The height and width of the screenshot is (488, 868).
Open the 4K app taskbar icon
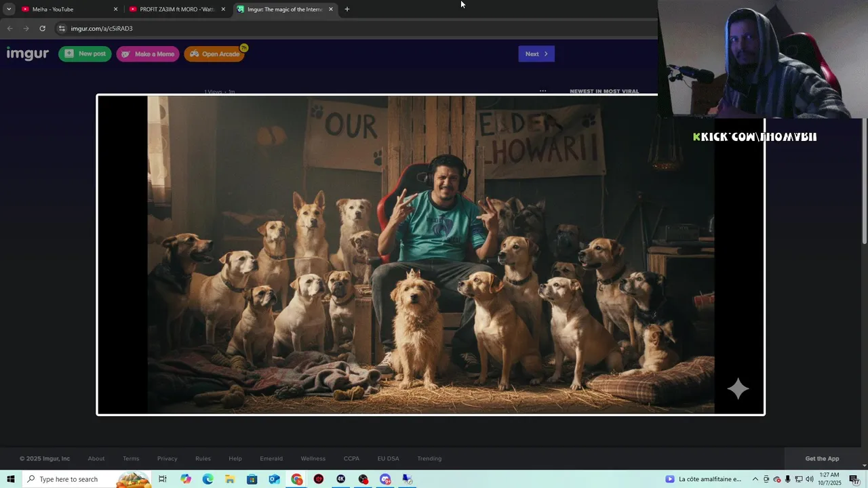point(340,479)
